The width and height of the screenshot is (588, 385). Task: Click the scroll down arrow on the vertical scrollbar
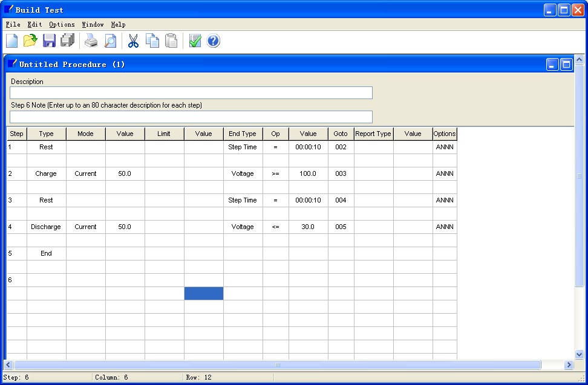click(579, 355)
